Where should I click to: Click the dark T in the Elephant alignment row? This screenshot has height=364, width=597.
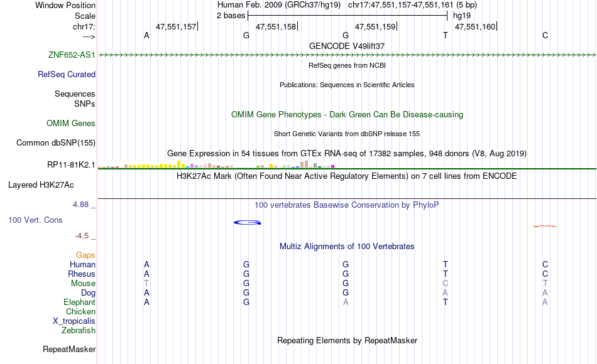point(446,302)
